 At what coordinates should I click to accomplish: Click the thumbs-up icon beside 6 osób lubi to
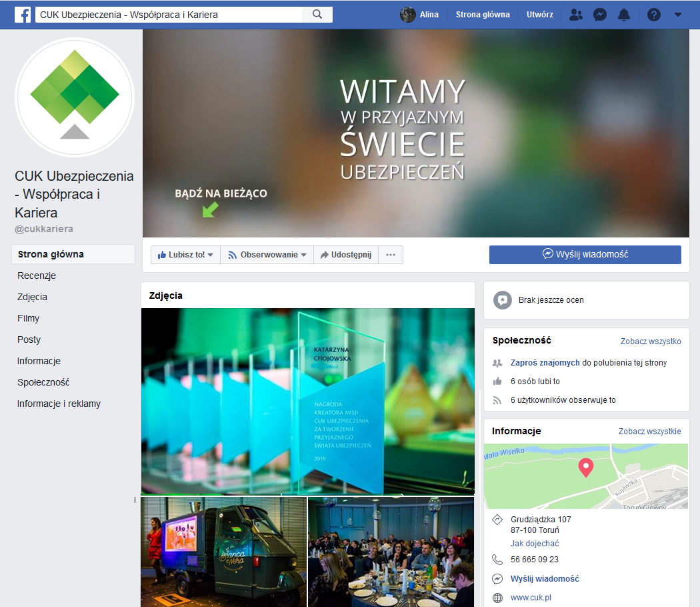pyautogui.click(x=497, y=382)
